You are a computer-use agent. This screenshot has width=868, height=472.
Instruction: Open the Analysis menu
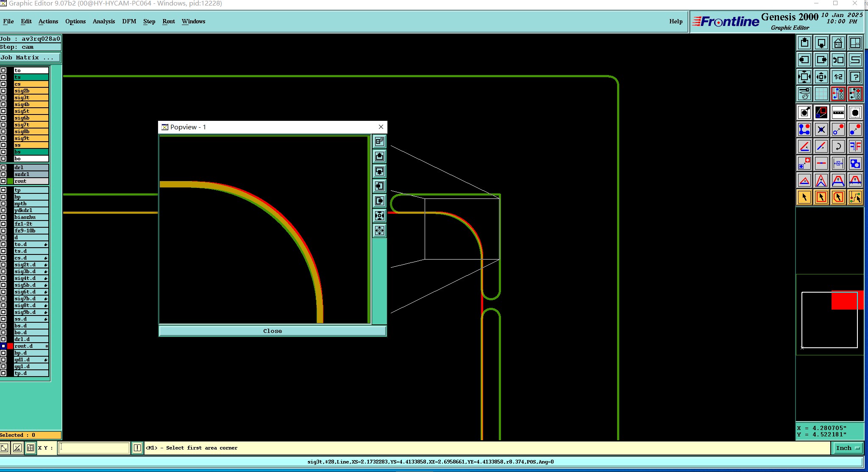tap(103, 21)
